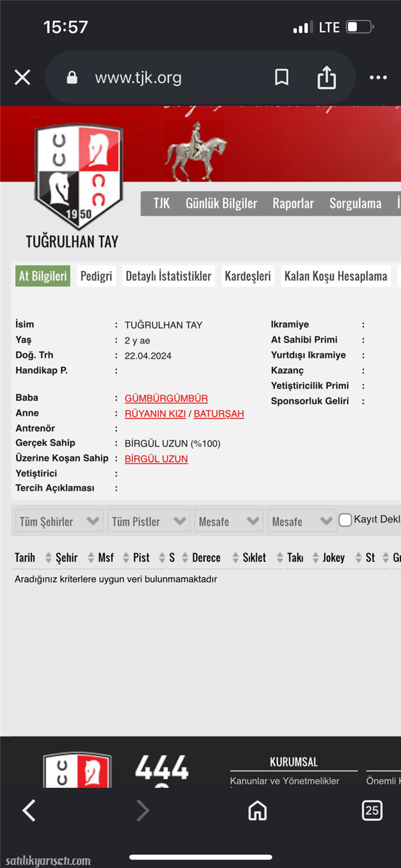
Task: Close the browser tab with the X icon
Action: click(x=22, y=77)
